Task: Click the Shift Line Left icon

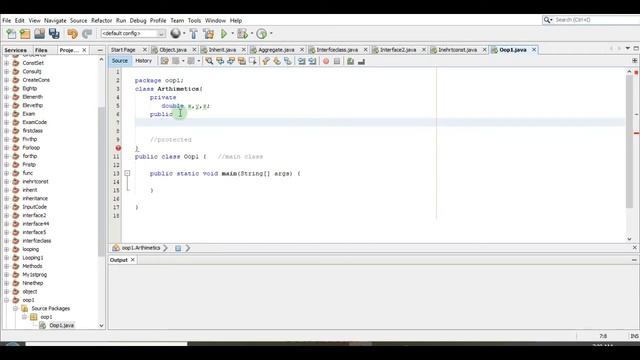Action: pos(301,61)
